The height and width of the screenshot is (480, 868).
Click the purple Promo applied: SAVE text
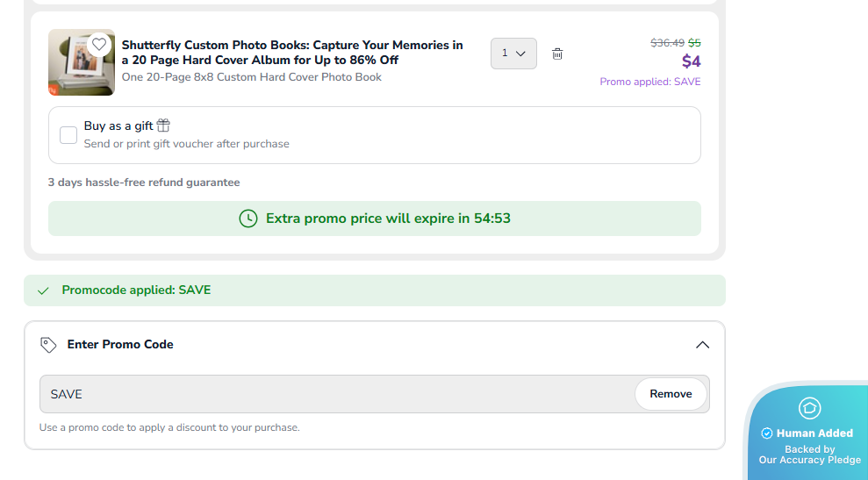point(650,82)
